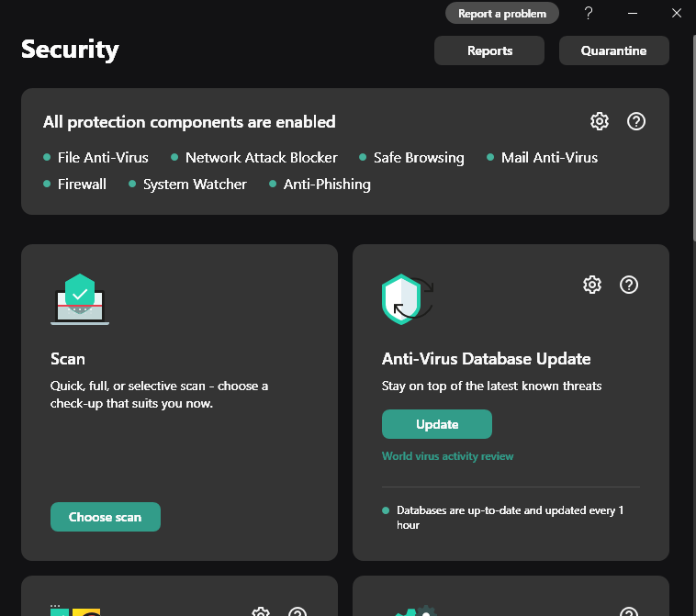Viewport: 696px width, 616px height.
Task: Start the anti-virus database Update
Action: pyautogui.click(x=437, y=424)
